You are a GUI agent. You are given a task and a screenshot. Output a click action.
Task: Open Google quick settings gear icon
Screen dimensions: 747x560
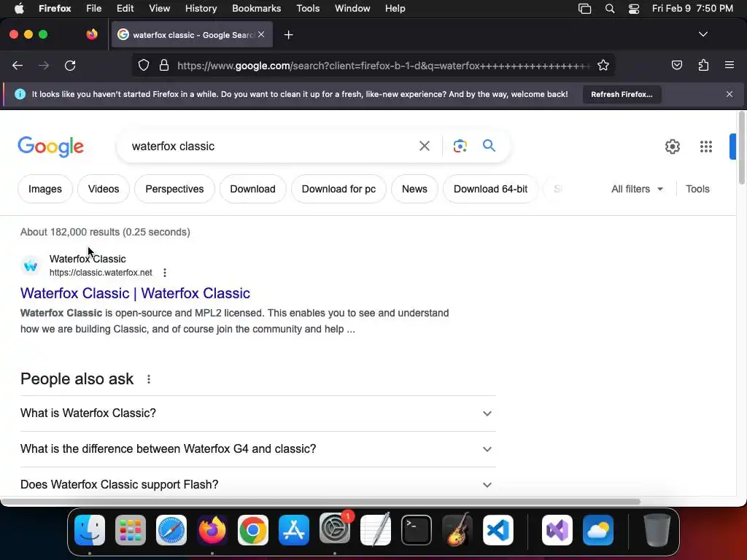[x=672, y=146]
